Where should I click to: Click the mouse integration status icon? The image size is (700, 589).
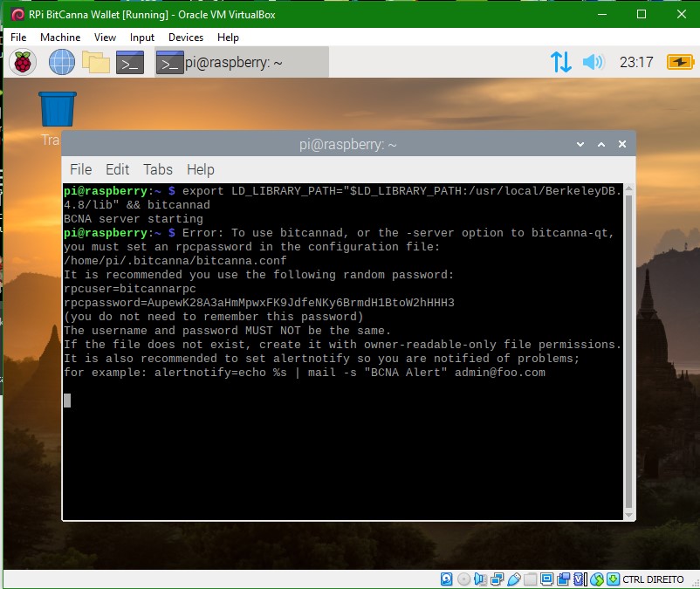click(597, 579)
